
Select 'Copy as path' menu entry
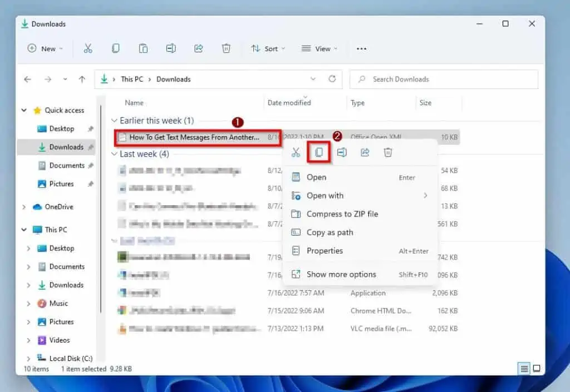pyautogui.click(x=330, y=232)
